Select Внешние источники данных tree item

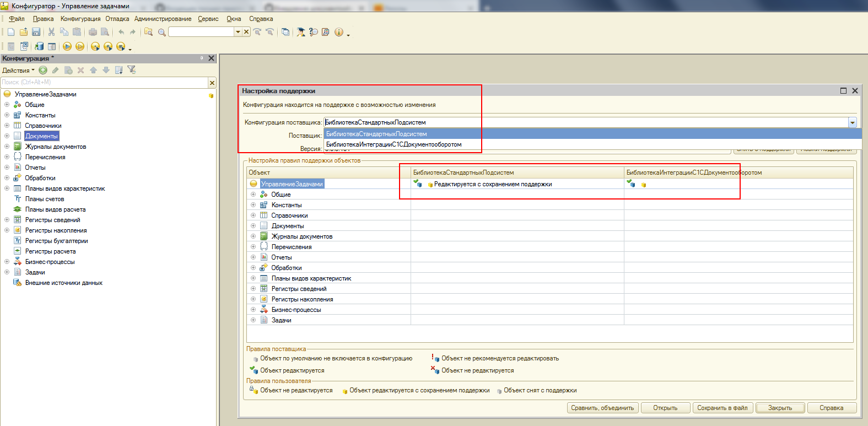pyautogui.click(x=63, y=283)
